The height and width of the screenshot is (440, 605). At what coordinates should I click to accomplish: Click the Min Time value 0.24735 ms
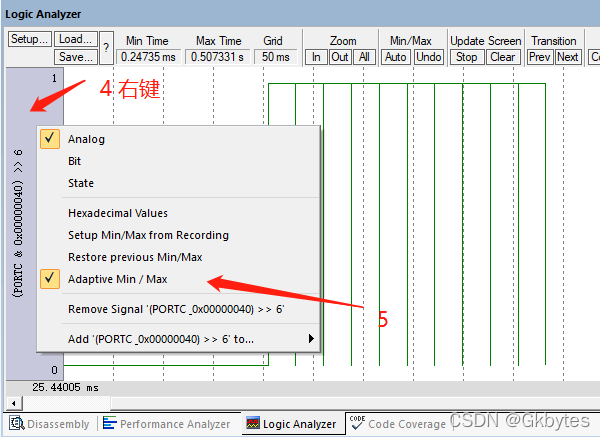(148, 57)
